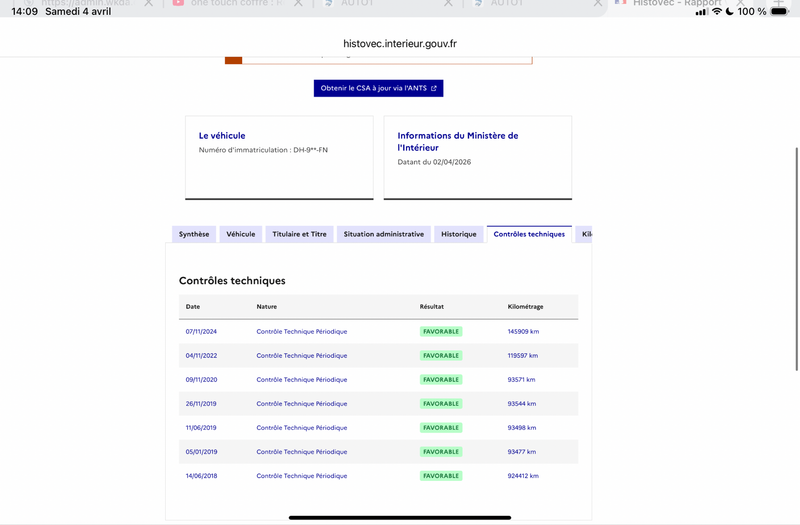Click the 07/11/2024 inspection date entry
The width and height of the screenshot is (800, 525).
coord(201,331)
